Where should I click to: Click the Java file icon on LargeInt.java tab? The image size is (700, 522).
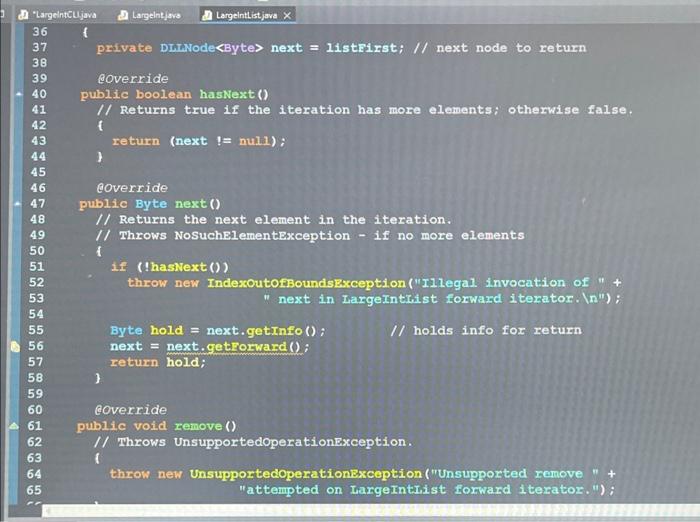(x=122, y=16)
